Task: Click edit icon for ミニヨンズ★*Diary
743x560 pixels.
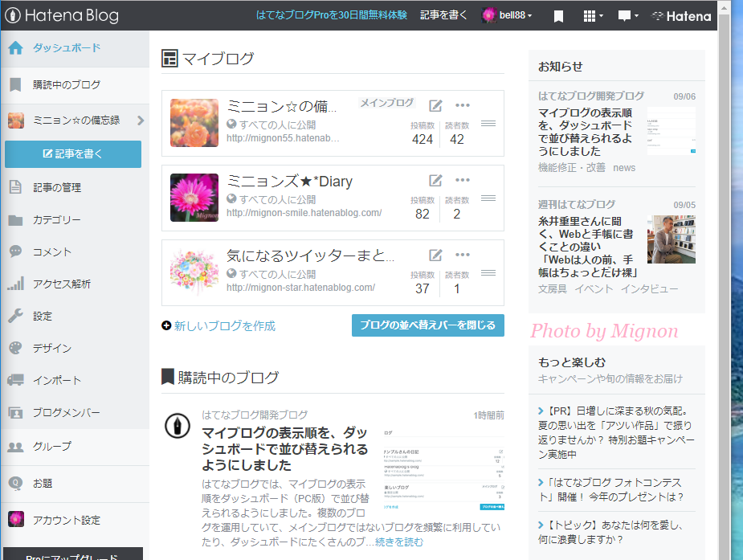Action: point(435,180)
